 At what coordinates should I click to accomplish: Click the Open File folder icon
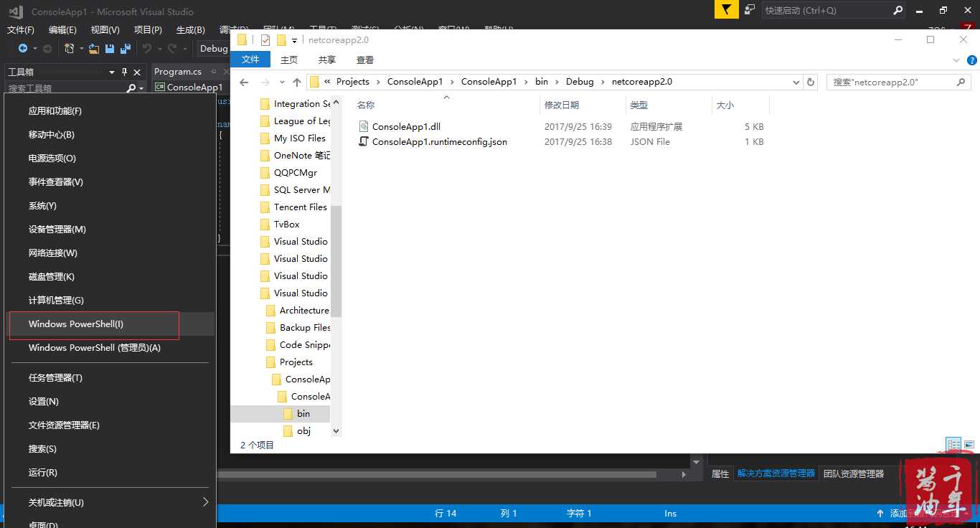coord(94,49)
